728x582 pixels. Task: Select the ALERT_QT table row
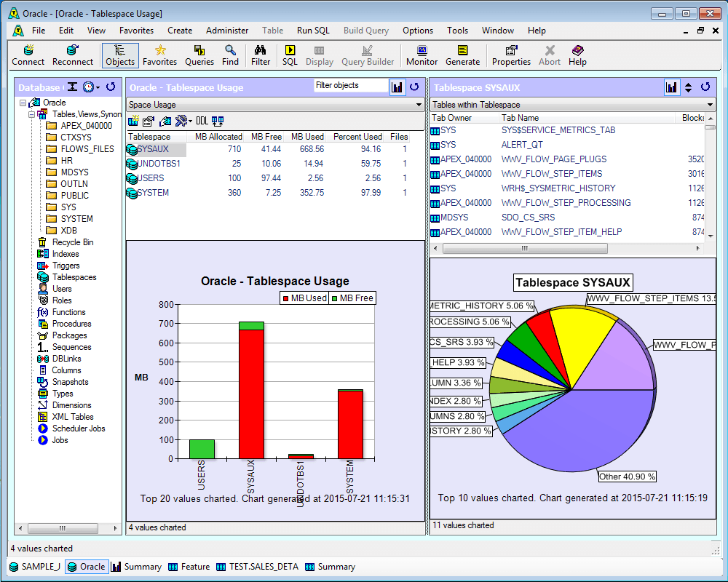coord(567,145)
